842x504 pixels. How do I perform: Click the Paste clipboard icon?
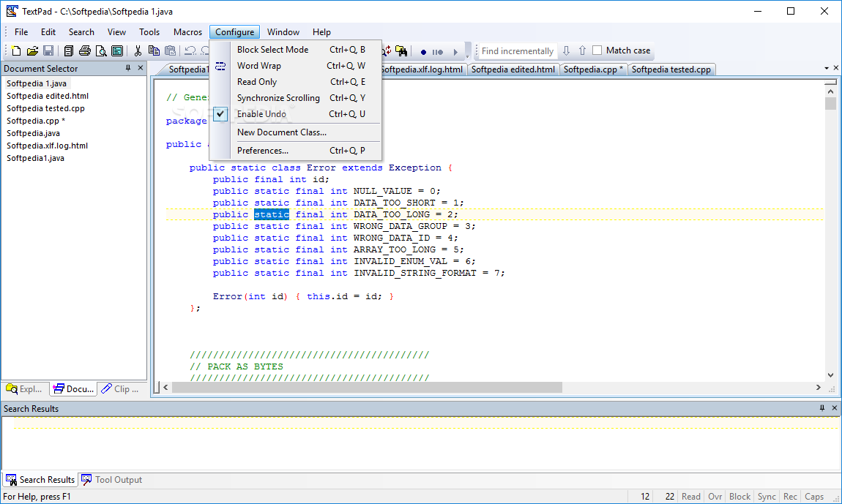[x=170, y=51]
